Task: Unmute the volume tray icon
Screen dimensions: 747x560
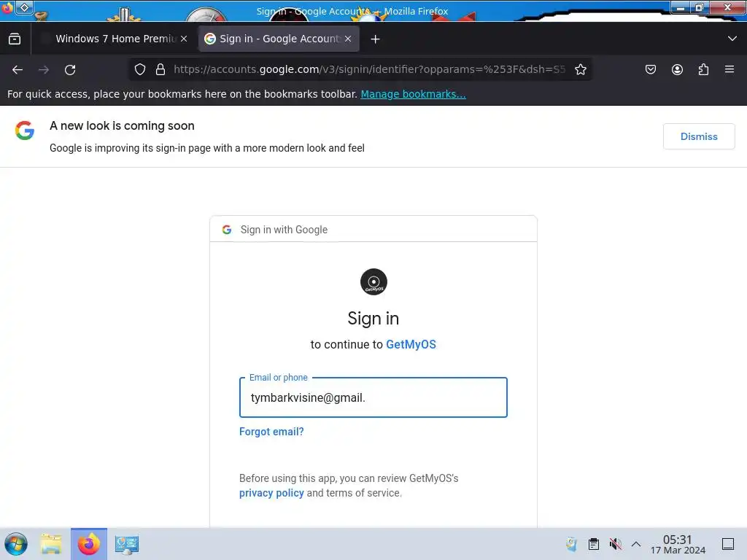Action: click(x=615, y=544)
